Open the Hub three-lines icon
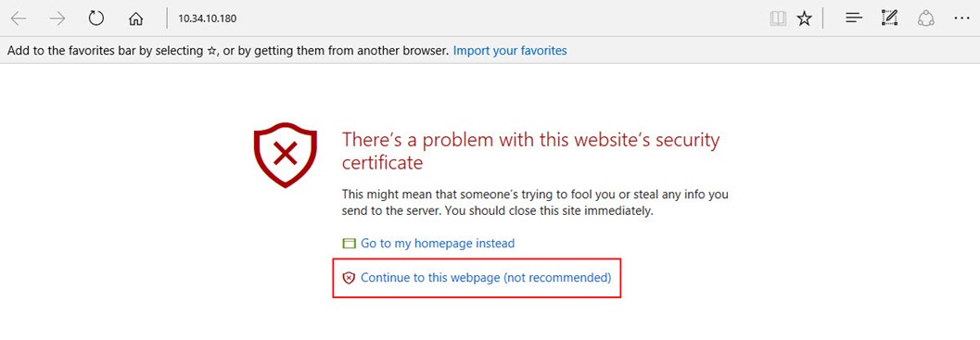The width and height of the screenshot is (980, 340). click(854, 19)
